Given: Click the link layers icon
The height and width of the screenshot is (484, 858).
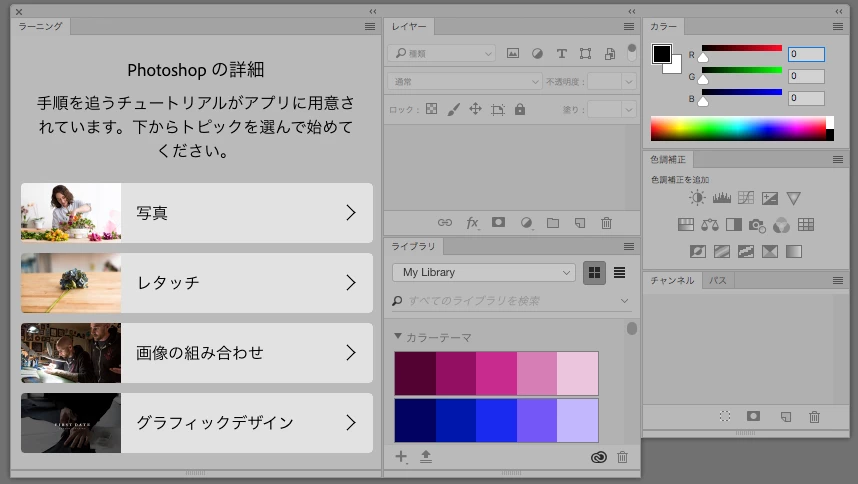Looking at the screenshot, I should (x=445, y=223).
